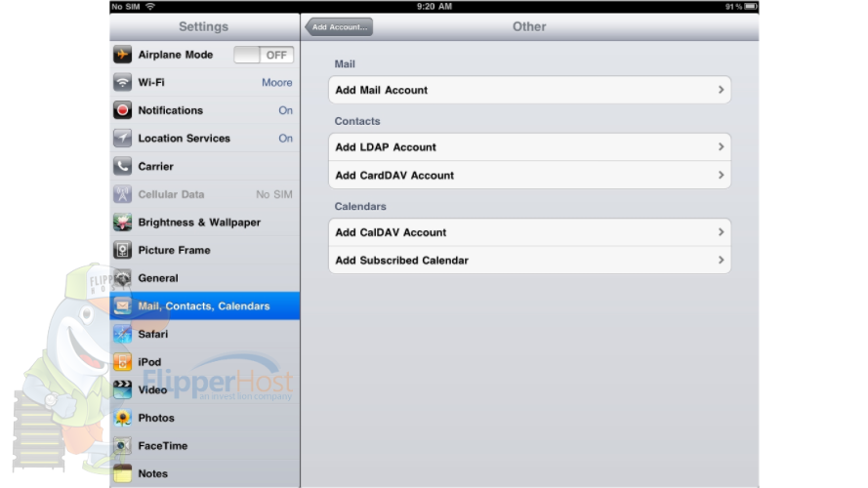Tap the Airplane Mode orange plane icon
868x488 pixels.
[x=122, y=55]
